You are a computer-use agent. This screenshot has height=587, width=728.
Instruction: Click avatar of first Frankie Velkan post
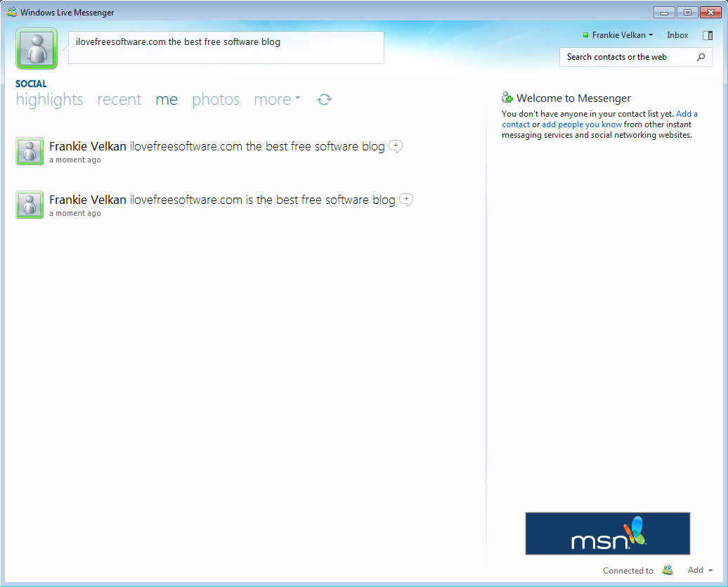pos(30,151)
